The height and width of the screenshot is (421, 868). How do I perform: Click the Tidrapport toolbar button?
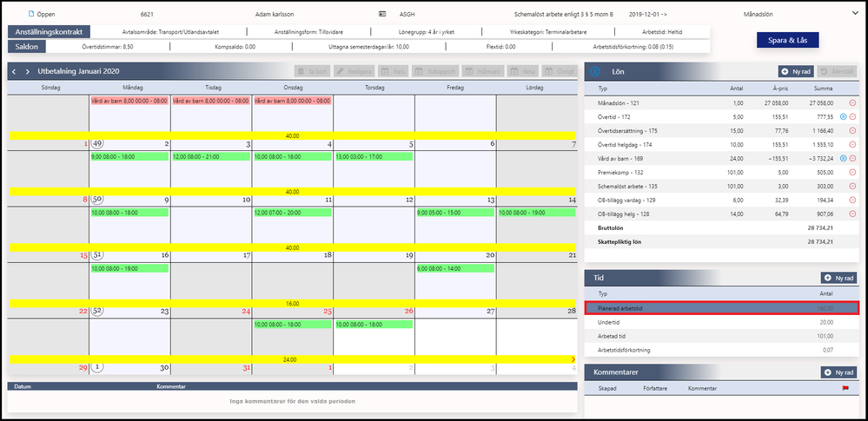(x=434, y=71)
